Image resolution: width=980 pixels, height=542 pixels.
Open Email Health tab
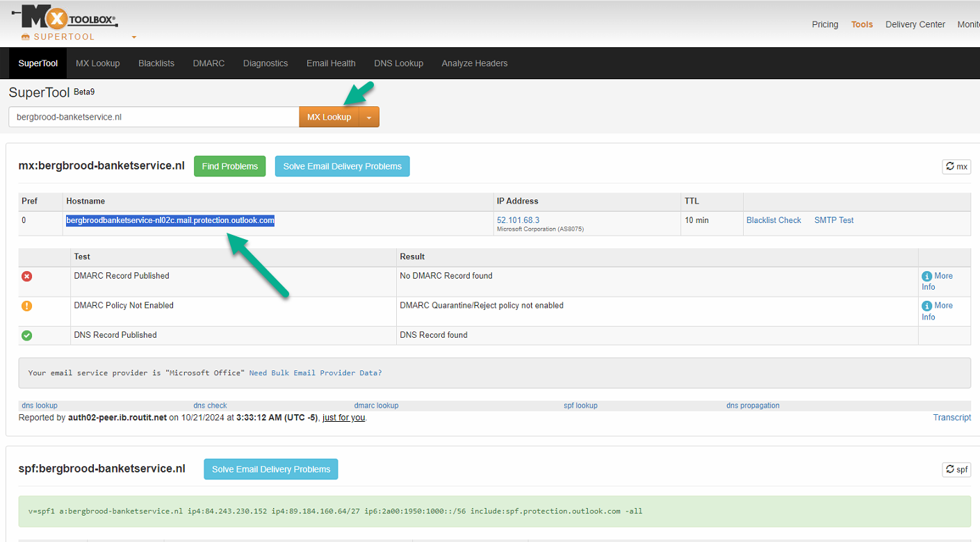pyautogui.click(x=331, y=63)
